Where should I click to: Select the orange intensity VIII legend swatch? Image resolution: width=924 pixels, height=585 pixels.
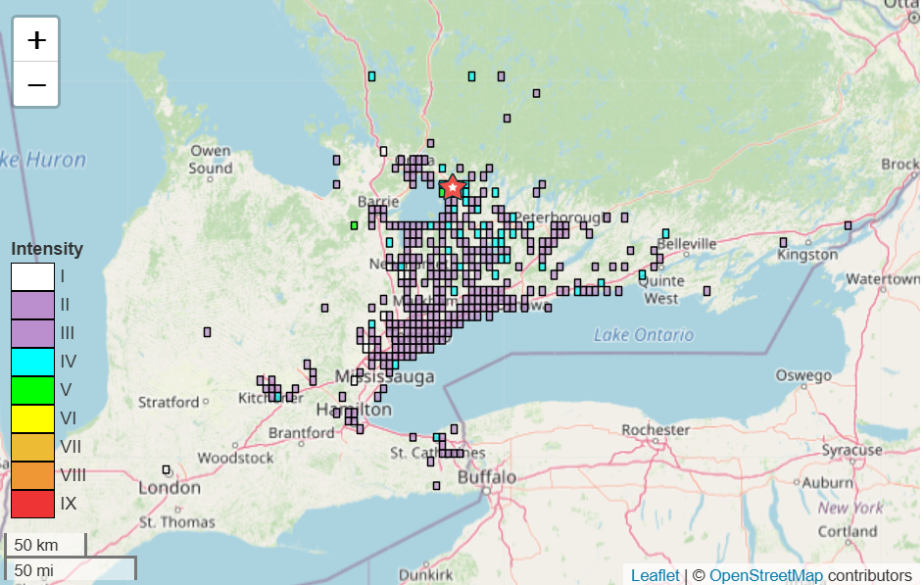(x=32, y=475)
